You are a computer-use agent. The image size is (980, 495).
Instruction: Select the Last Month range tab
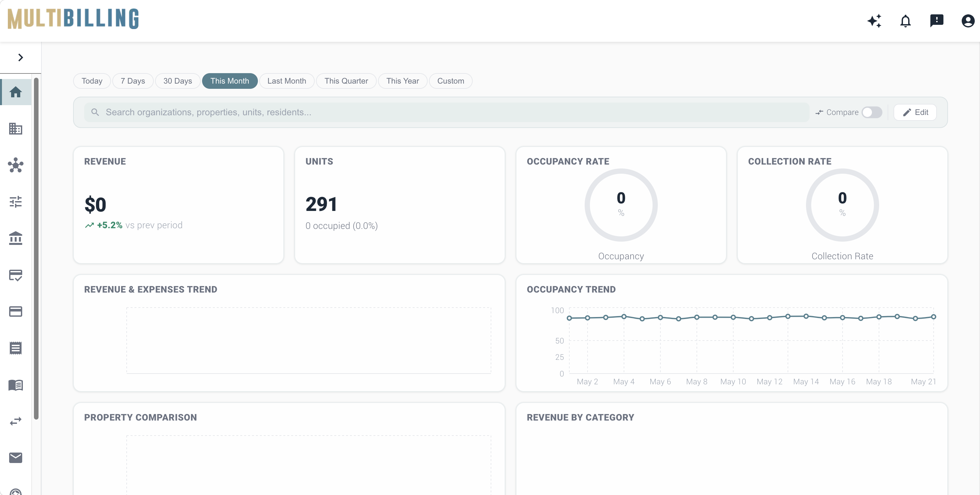pos(287,81)
